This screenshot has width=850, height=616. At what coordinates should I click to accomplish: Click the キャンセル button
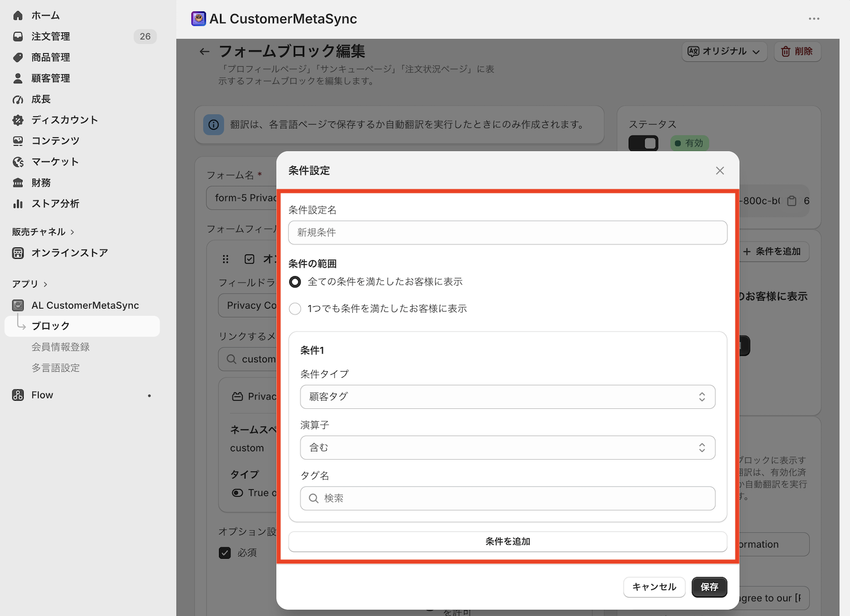point(654,587)
